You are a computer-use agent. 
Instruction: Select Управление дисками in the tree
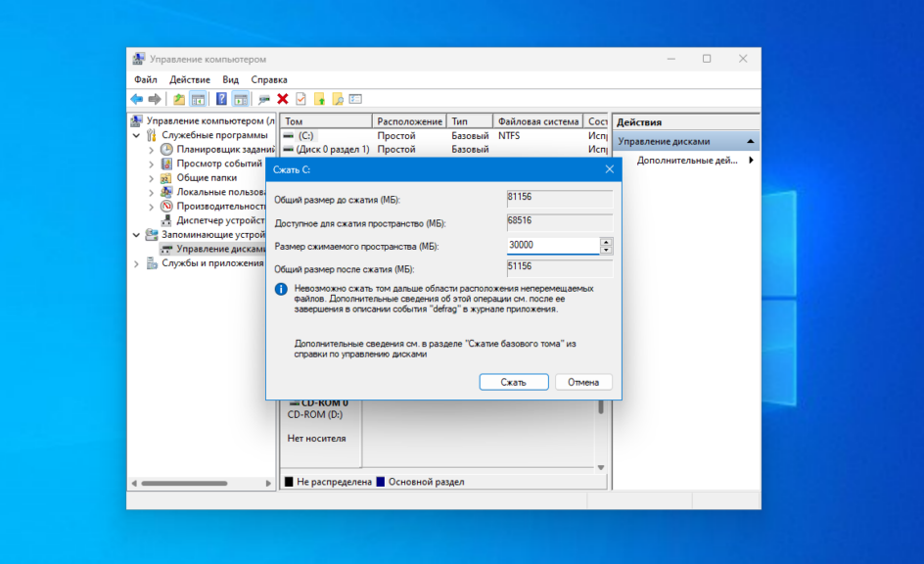[218, 249]
